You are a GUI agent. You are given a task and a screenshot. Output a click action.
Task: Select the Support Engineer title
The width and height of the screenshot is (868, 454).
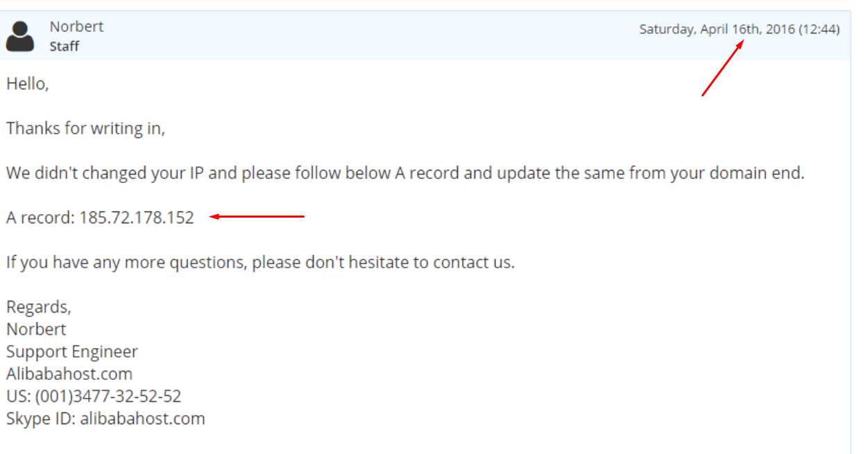(x=72, y=352)
